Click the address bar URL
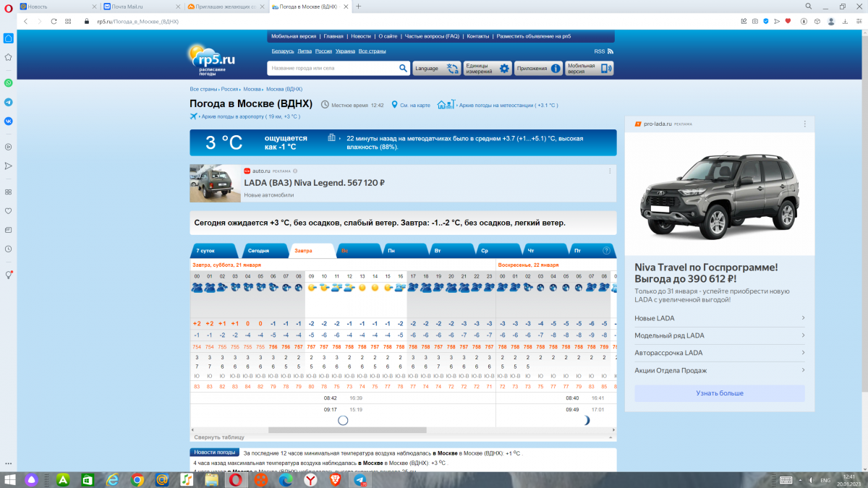868x488 pixels. 138,21
